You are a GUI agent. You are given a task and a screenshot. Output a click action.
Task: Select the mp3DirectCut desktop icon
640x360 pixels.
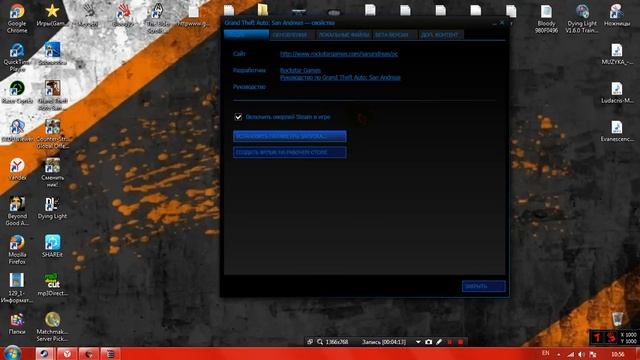coord(52,284)
